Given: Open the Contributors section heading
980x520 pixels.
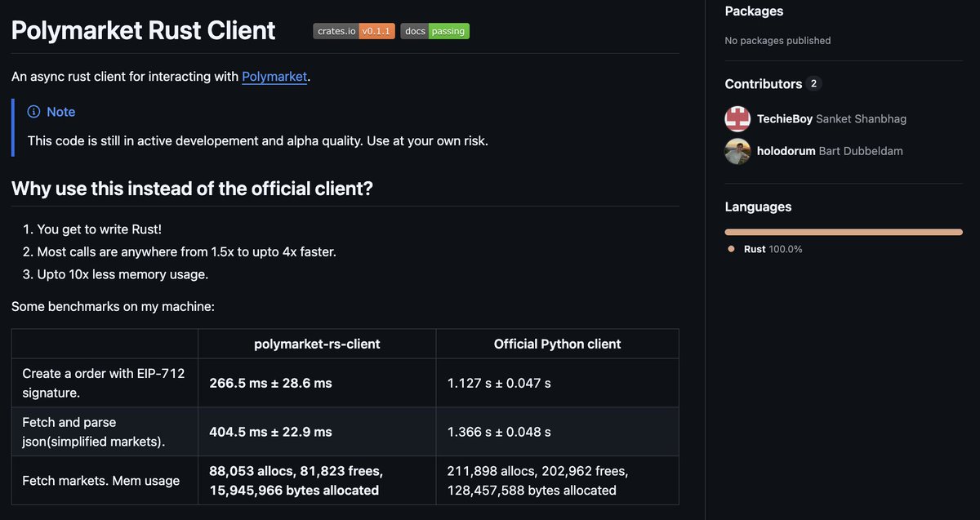Looking at the screenshot, I should pos(764,84).
